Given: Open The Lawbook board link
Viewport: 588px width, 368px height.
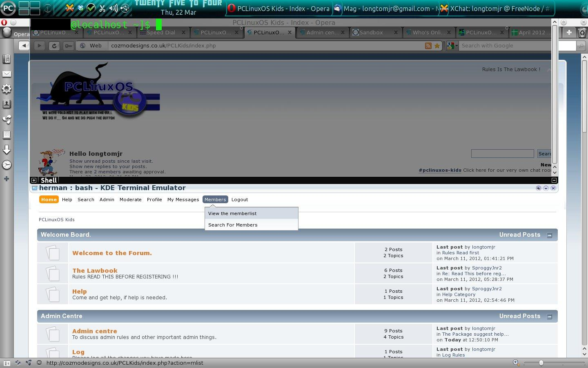Looking at the screenshot, I should [x=95, y=271].
